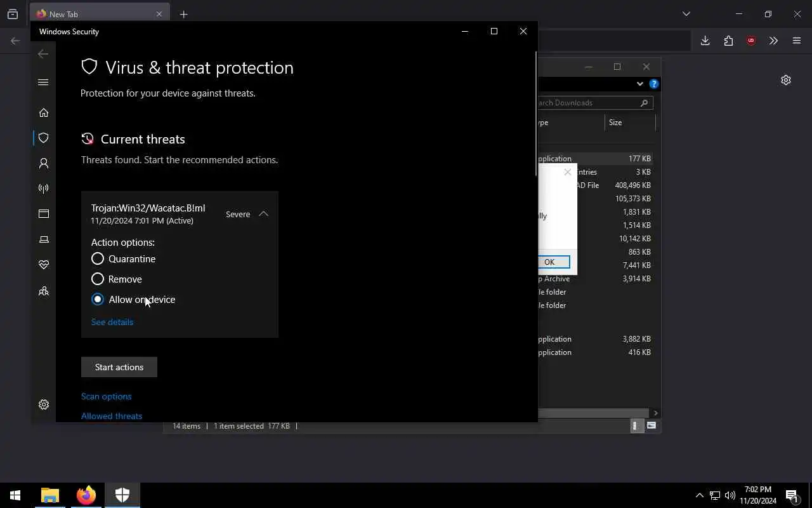
Task: Open uBlock Origin extension icon
Action: 751,41
